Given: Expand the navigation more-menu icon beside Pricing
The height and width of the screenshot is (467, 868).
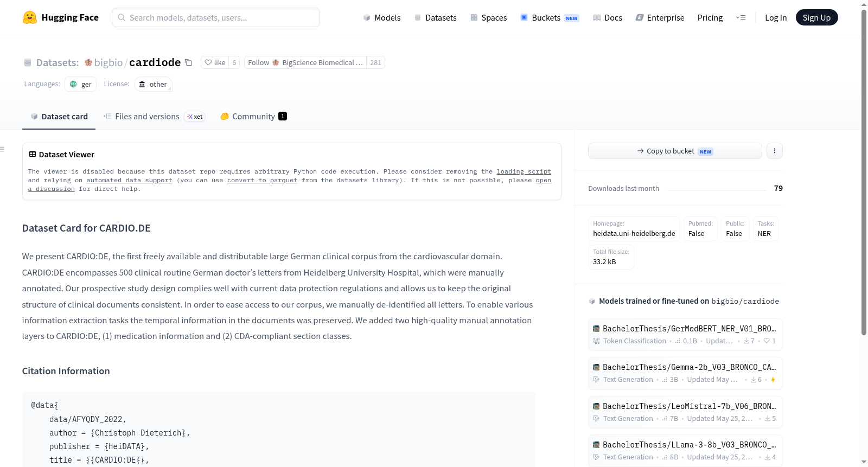Looking at the screenshot, I should tap(741, 17).
